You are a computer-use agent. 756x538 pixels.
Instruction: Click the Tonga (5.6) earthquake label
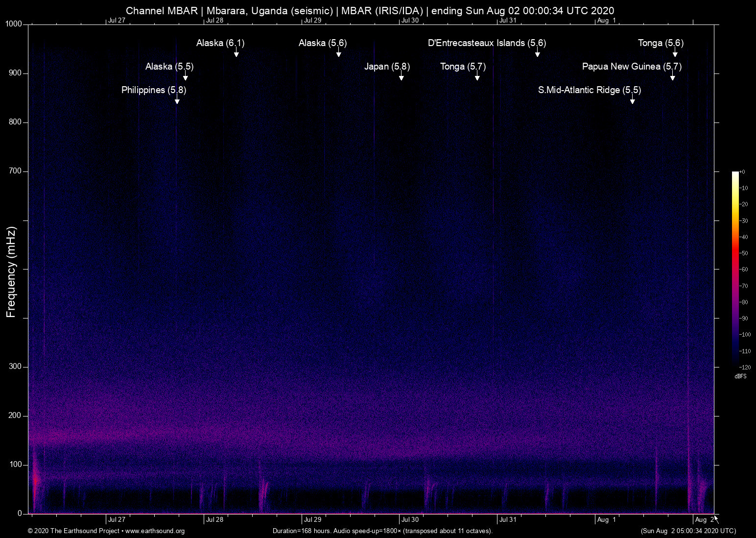tap(661, 43)
